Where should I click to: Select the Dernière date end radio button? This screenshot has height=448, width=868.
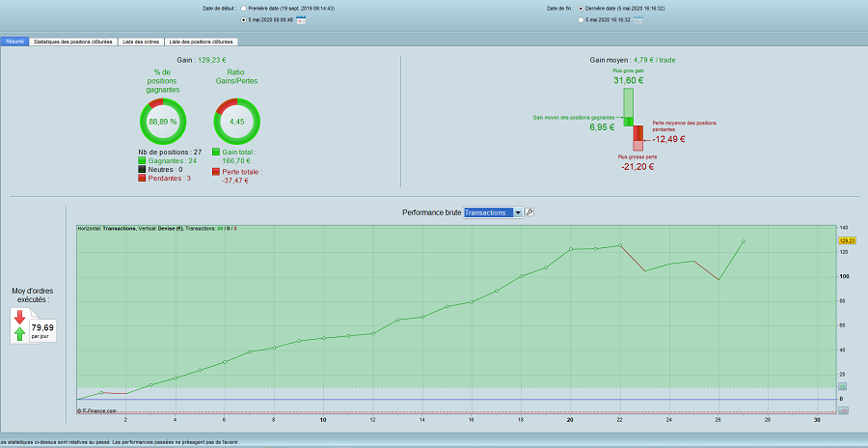click(x=581, y=9)
